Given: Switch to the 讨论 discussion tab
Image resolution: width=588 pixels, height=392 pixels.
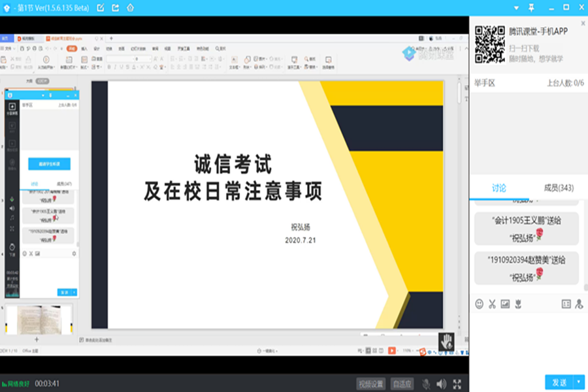Looking at the screenshot, I should click(x=498, y=188).
